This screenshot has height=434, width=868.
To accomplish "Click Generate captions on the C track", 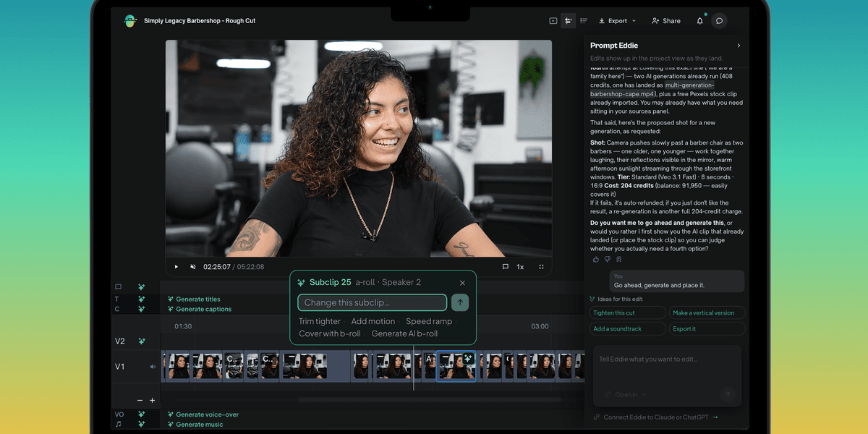I will (199, 309).
